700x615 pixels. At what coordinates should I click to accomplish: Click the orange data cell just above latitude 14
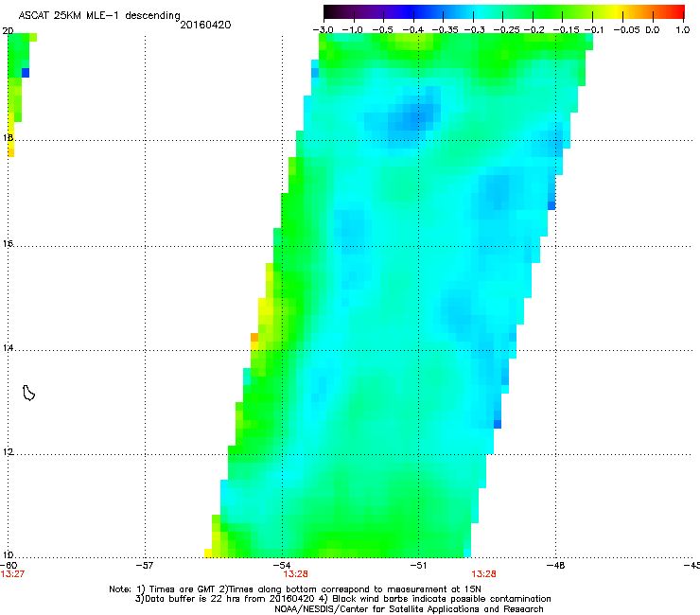click(254, 337)
